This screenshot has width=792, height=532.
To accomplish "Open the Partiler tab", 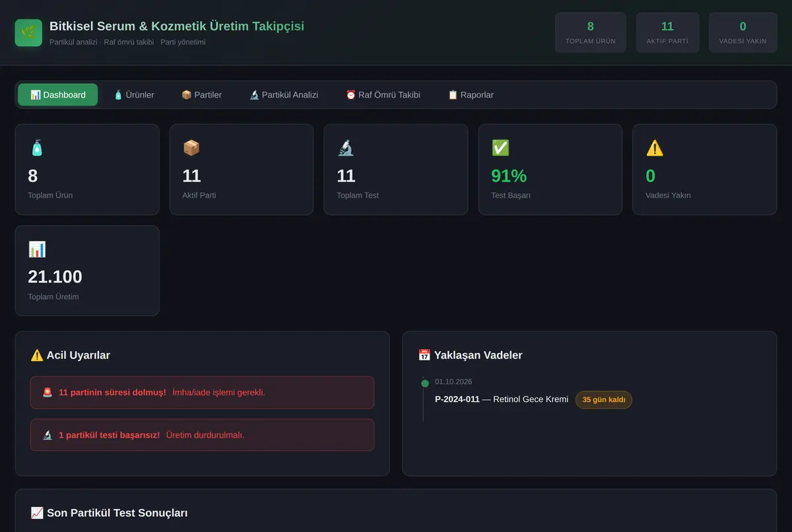I will point(201,95).
